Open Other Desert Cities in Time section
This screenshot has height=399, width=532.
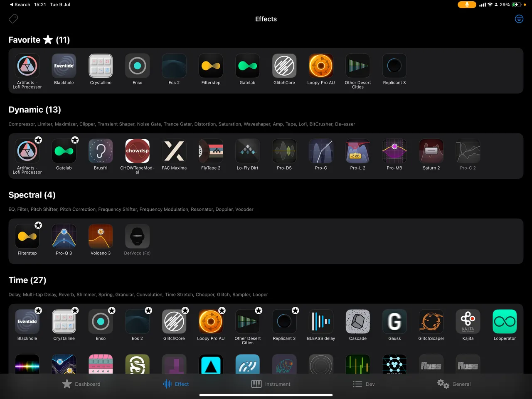[248, 321]
